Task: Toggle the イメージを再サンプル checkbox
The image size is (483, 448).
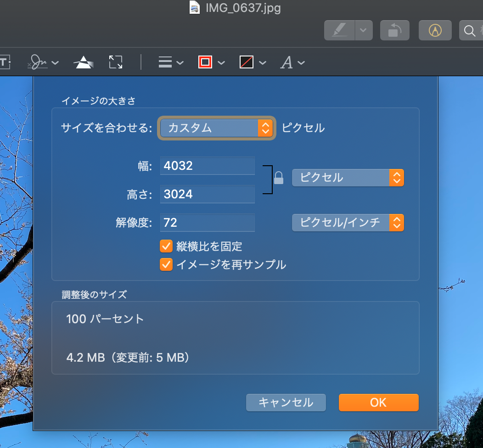Action: point(166,264)
